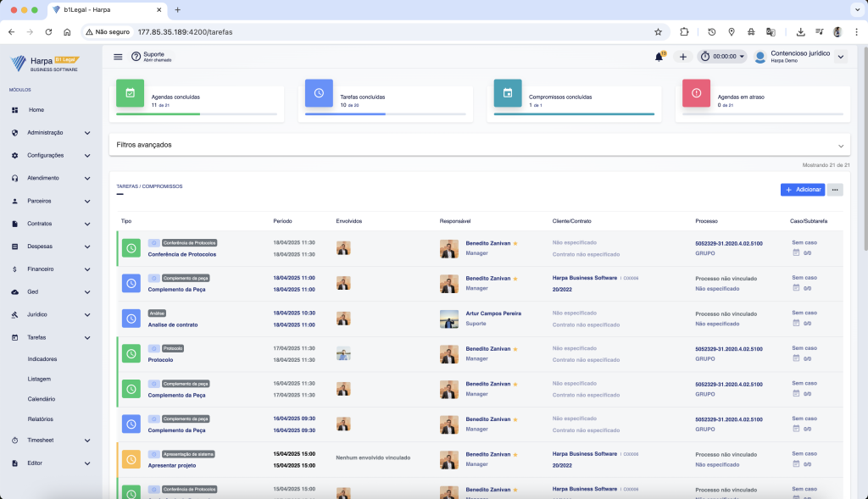This screenshot has width=868, height=499.
Task: Click the plus quick-add icon in header
Action: (682, 57)
